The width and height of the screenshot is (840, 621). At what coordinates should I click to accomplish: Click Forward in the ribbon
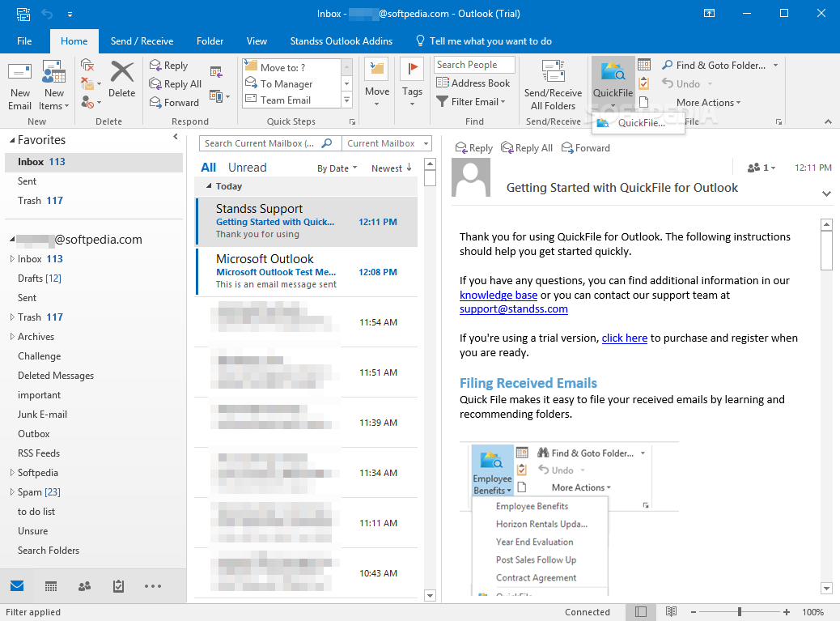[174, 102]
